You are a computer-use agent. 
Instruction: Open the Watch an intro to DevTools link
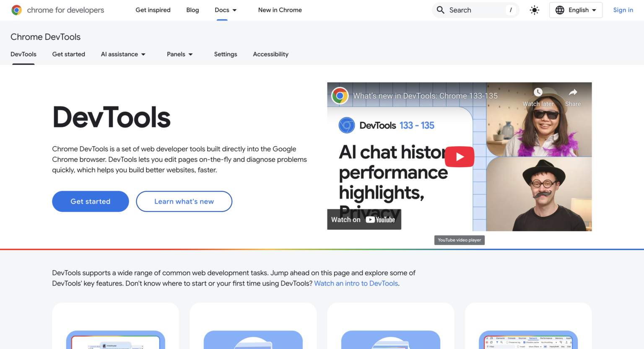[x=356, y=283]
